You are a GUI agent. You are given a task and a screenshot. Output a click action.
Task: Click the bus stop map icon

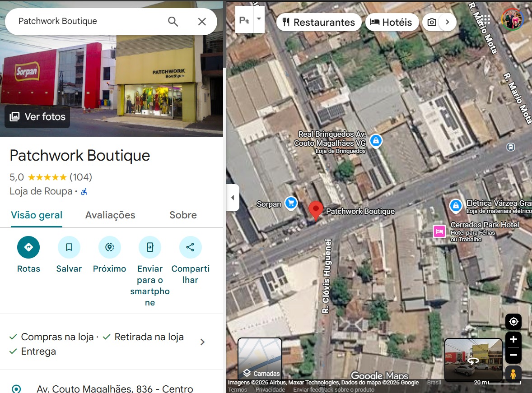pyautogui.click(x=511, y=147)
